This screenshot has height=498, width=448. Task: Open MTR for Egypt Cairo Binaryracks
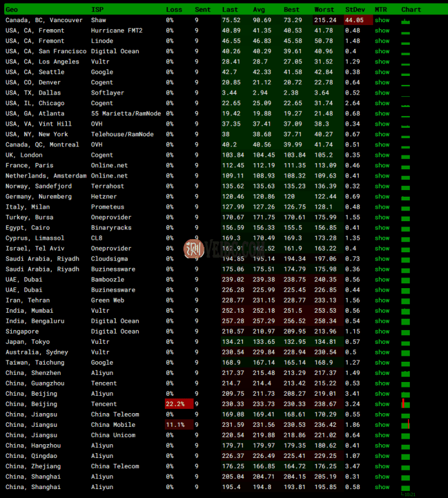382,228
